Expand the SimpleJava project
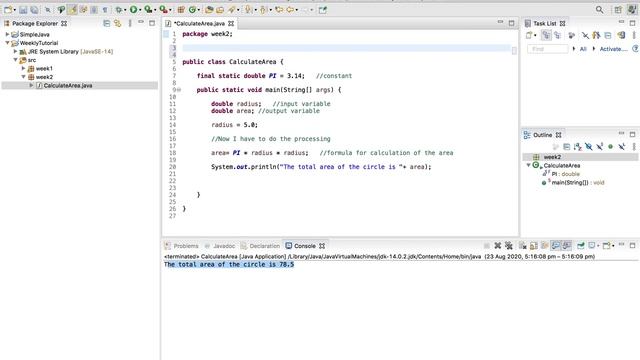This screenshot has width=640, height=360. (x=7, y=34)
